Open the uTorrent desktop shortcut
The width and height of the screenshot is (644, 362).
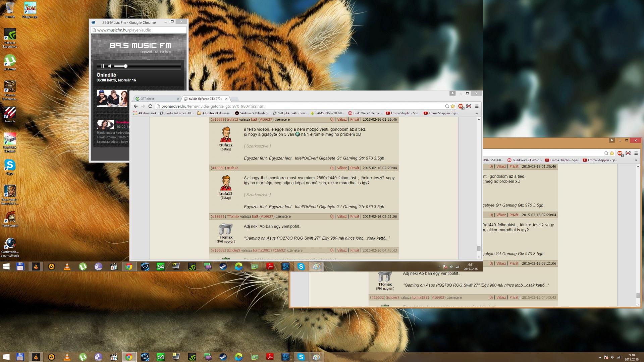point(10,62)
